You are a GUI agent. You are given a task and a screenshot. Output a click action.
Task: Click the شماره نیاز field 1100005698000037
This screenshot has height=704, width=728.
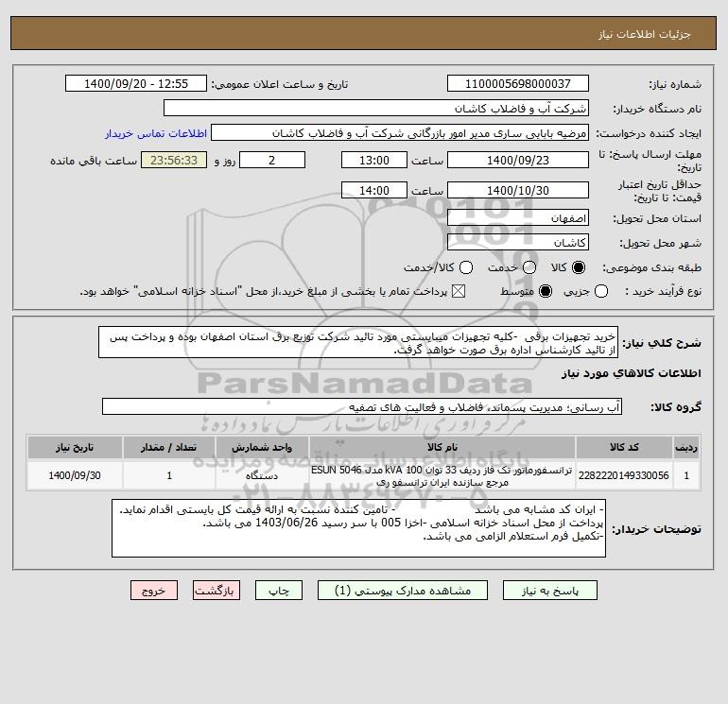[x=518, y=83]
